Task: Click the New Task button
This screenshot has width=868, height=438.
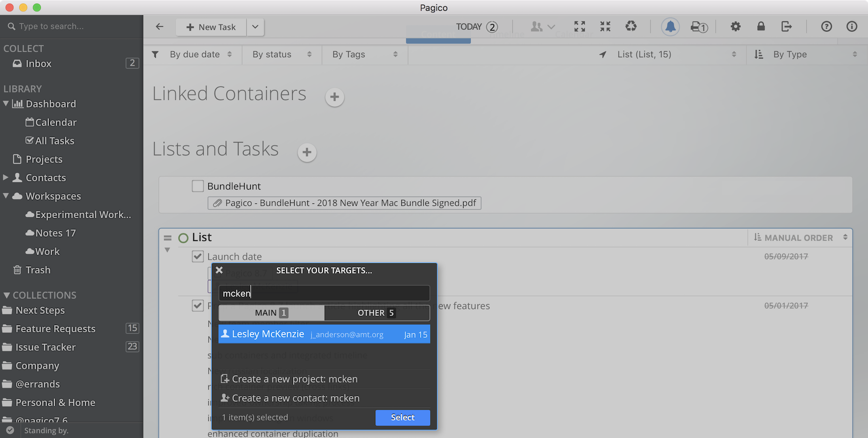Action: 211,27
